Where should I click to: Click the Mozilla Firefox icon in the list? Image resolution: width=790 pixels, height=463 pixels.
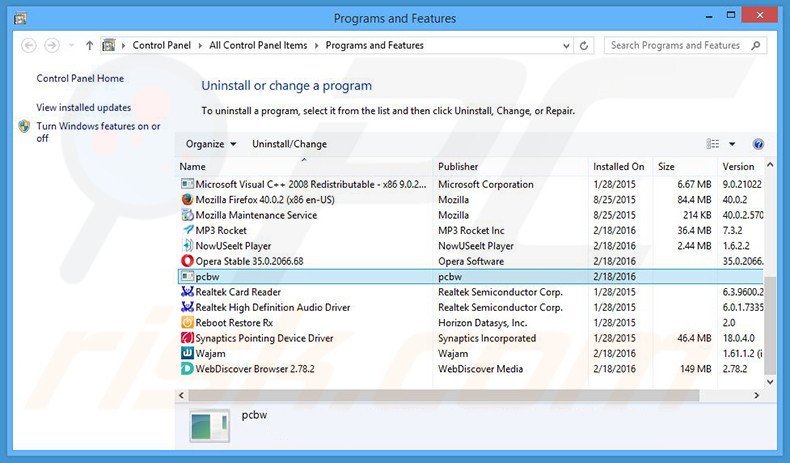click(187, 200)
